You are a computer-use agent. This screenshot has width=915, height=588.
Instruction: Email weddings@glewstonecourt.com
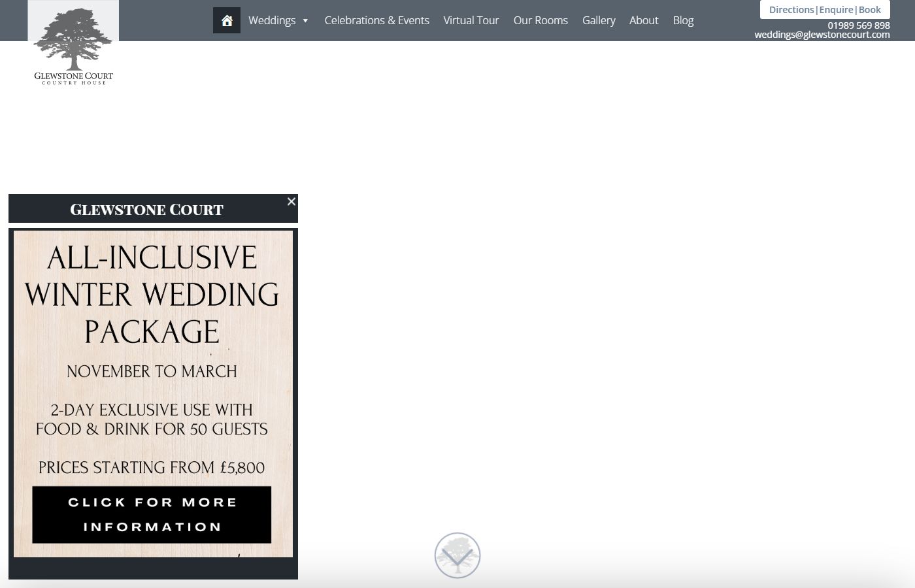822,35
